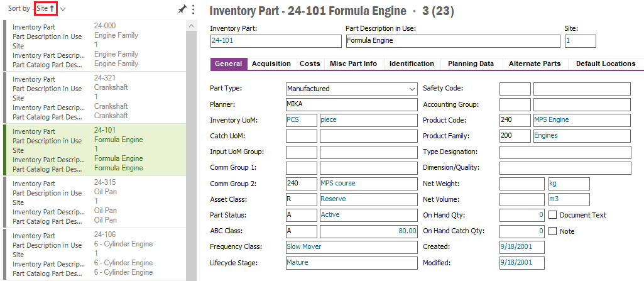Enable the Document Text checkbox

[x=553, y=215]
